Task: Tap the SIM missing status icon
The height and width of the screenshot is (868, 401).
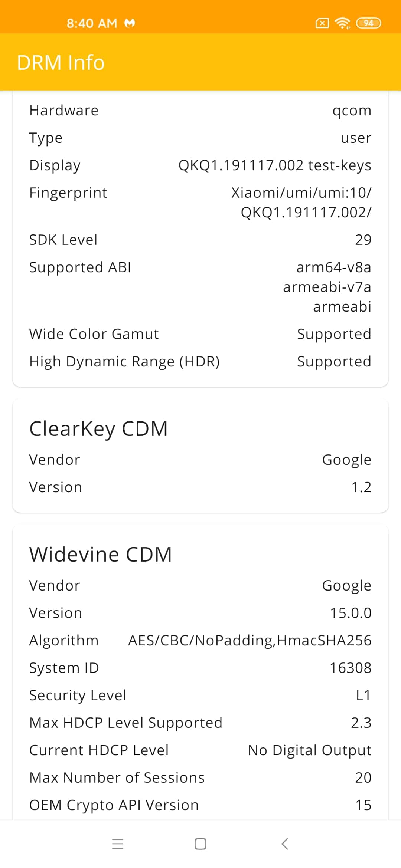Action: coord(322,23)
